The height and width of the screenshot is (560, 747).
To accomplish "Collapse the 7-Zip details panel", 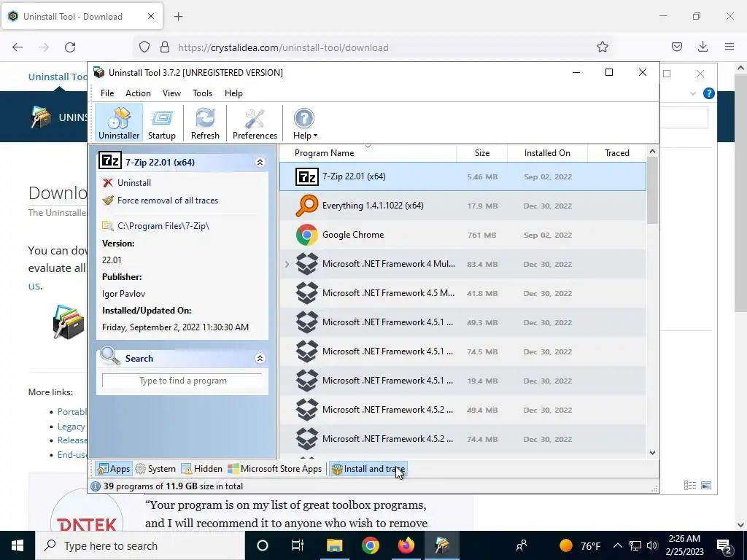I will click(x=260, y=163).
